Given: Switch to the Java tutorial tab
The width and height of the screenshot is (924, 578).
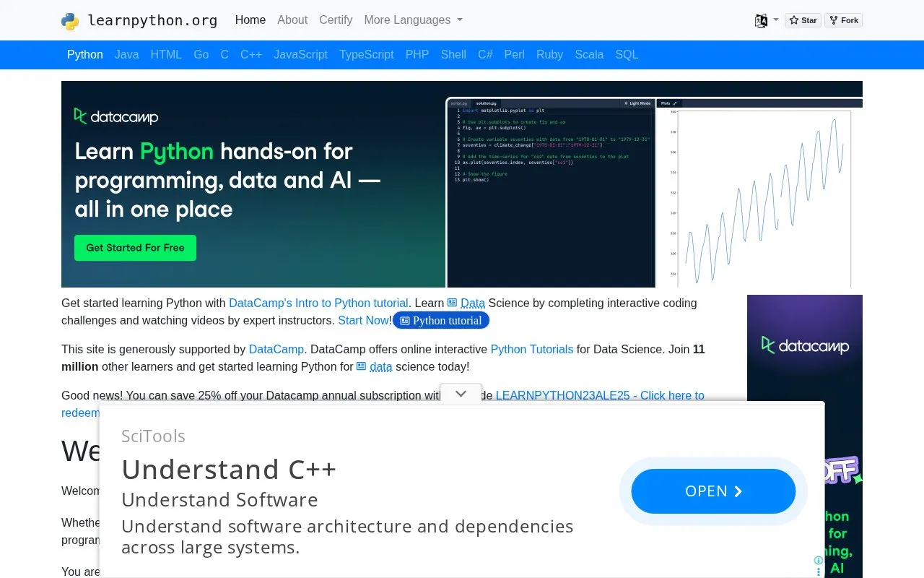Looking at the screenshot, I should tap(126, 55).
